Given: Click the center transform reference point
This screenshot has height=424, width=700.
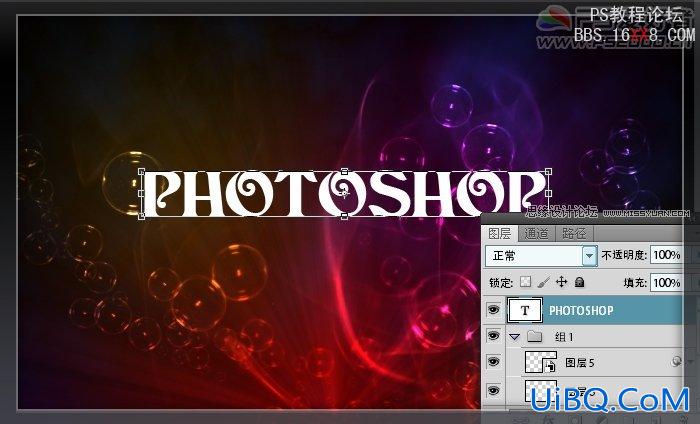Looking at the screenshot, I should click(345, 193).
